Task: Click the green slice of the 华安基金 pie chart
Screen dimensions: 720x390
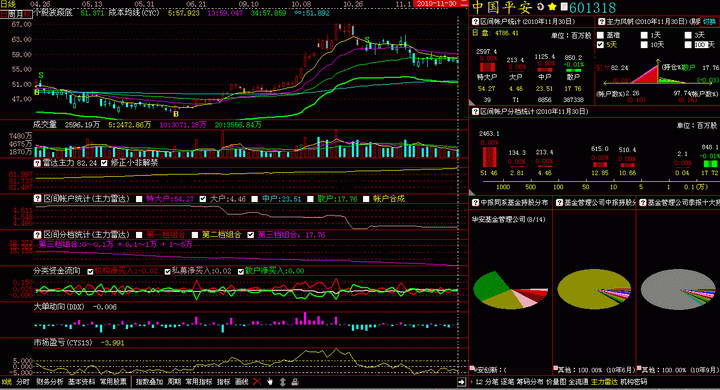Action: pyautogui.click(x=490, y=286)
